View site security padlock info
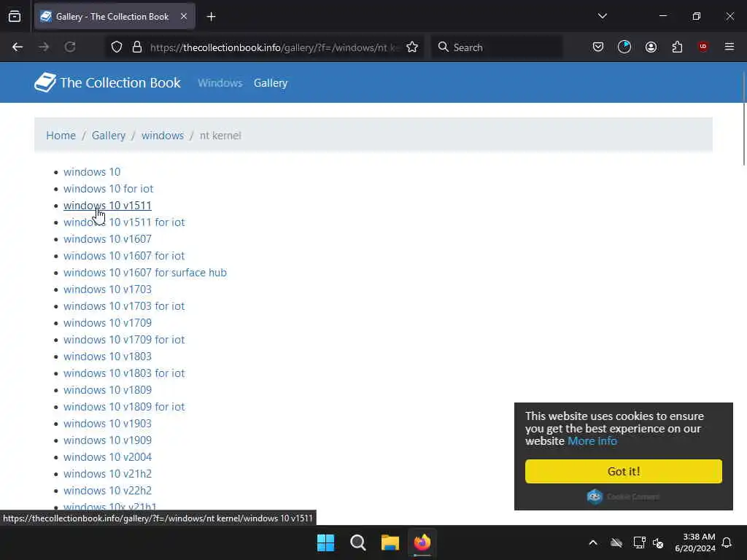 pyautogui.click(x=137, y=47)
